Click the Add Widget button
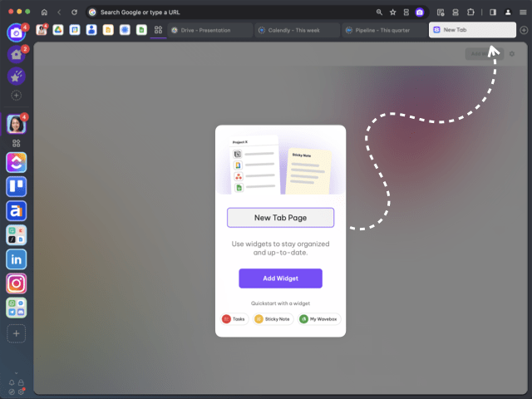Viewport: 532px width, 399px height. (x=280, y=278)
